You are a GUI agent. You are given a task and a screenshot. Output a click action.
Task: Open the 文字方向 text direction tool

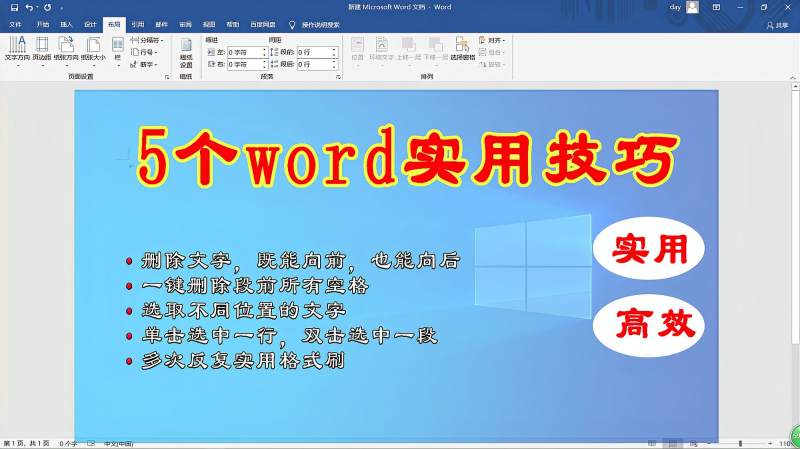point(17,51)
